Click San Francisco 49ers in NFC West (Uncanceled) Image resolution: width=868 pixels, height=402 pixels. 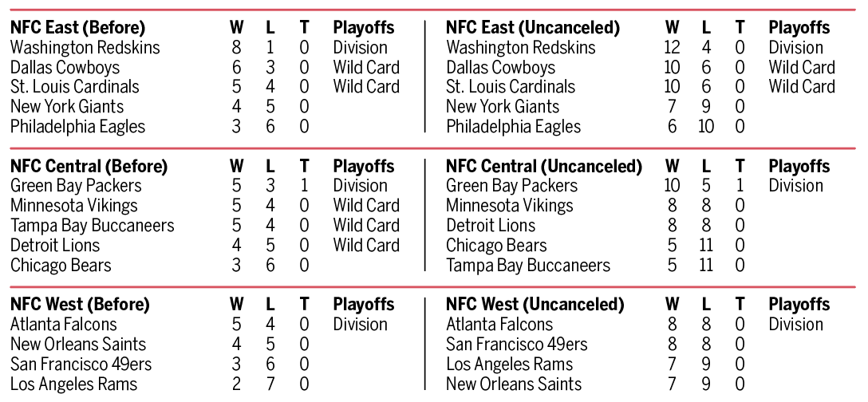pyautogui.click(x=516, y=345)
